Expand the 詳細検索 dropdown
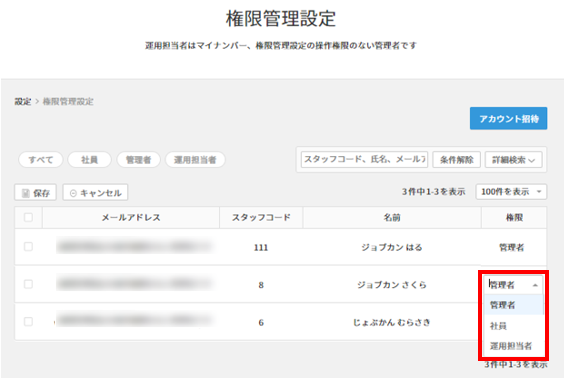565x379 pixels. point(513,160)
